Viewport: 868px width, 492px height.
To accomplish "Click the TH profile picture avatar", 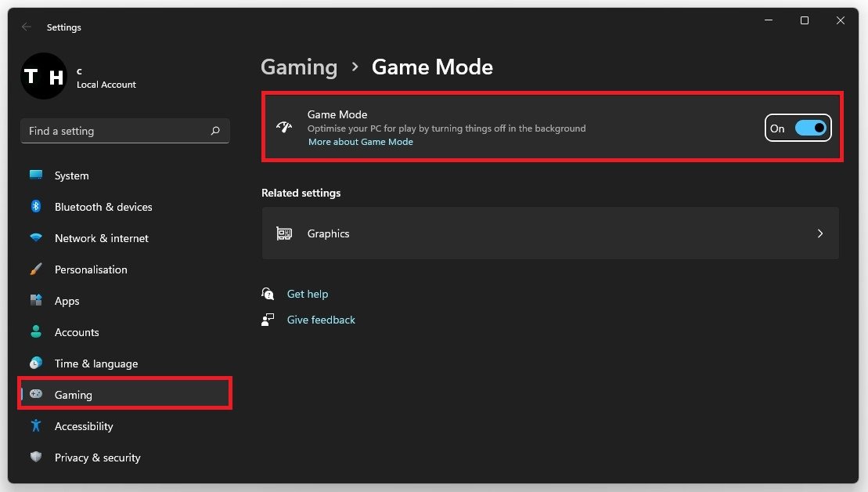I will (44, 76).
